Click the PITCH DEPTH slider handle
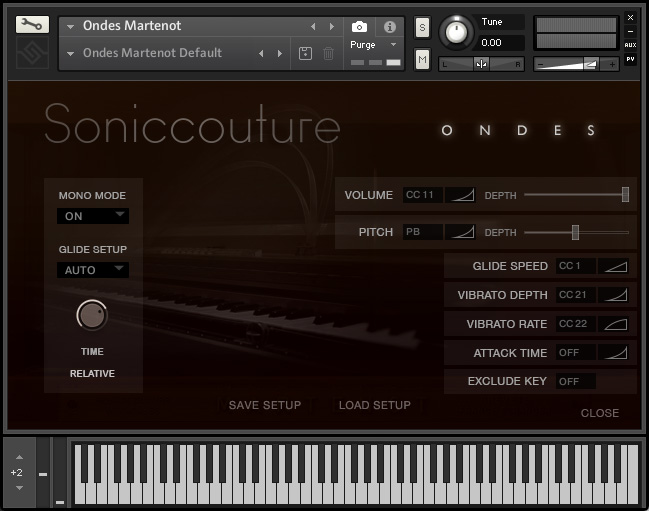649x511 pixels. (x=575, y=232)
